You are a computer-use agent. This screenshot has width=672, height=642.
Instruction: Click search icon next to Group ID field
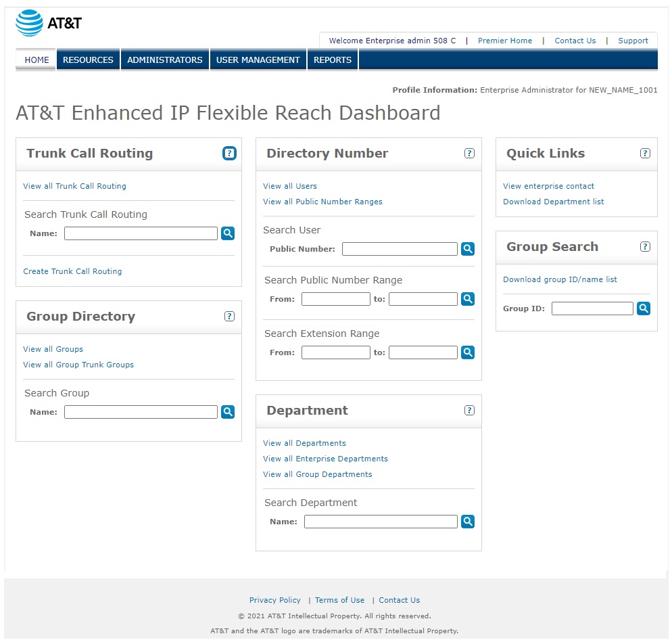click(644, 308)
